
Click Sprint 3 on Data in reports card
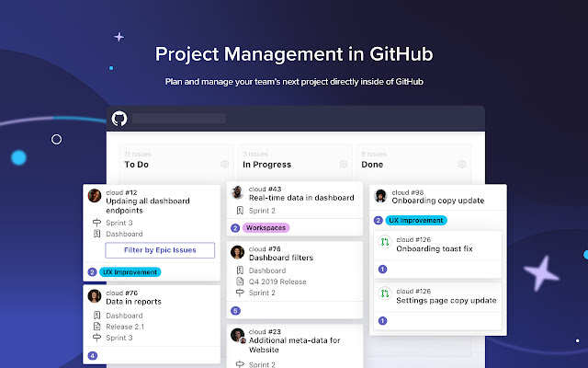click(x=119, y=338)
